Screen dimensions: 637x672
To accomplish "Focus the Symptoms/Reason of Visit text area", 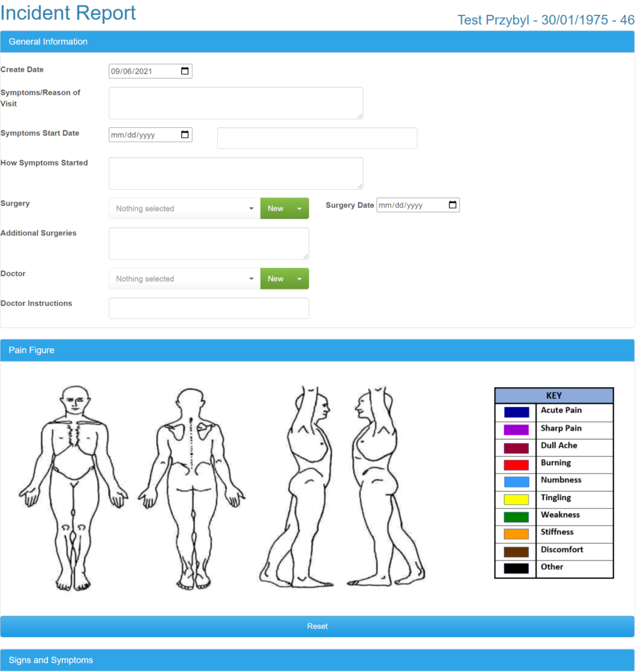I will coord(236,103).
